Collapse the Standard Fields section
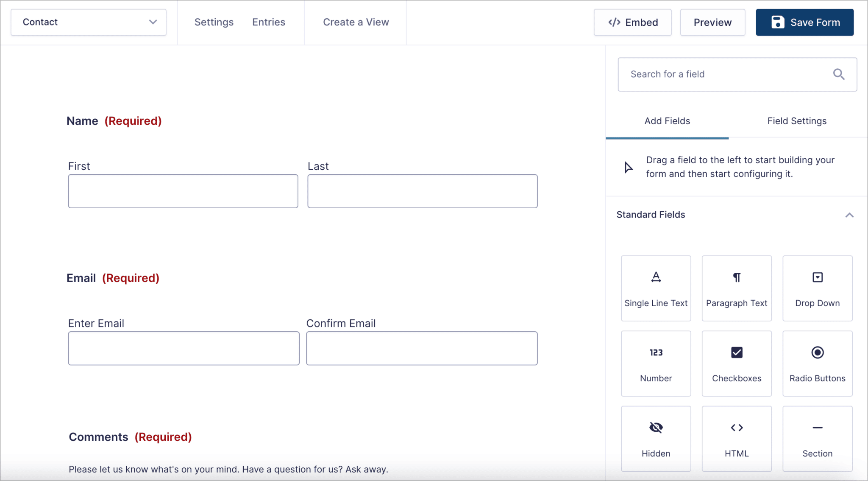Screen dimensions: 868x481 849,215
